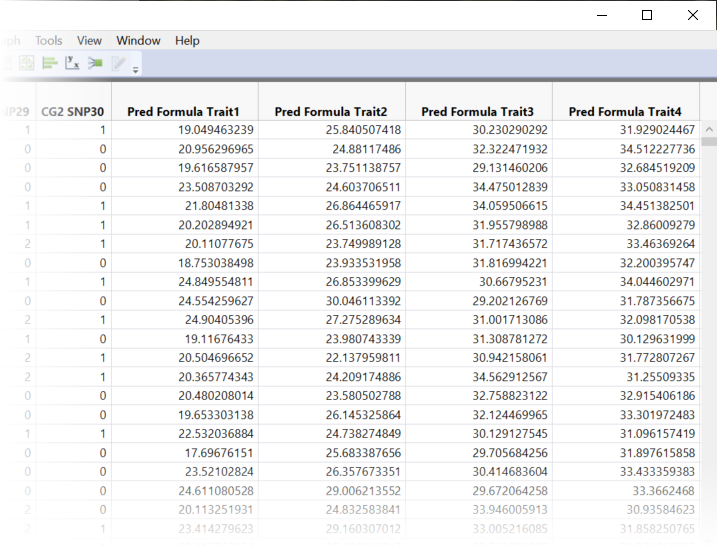The image size is (717, 547).
Task: Open the Help menu
Action: pyautogui.click(x=187, y=41)
